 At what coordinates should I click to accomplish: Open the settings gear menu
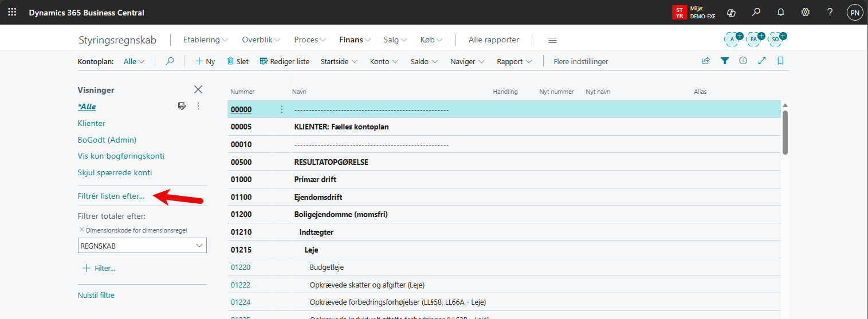coord(805,12)
